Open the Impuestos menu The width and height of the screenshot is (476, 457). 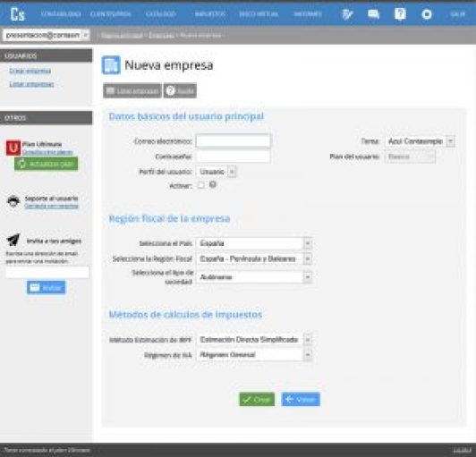[209, 14]
